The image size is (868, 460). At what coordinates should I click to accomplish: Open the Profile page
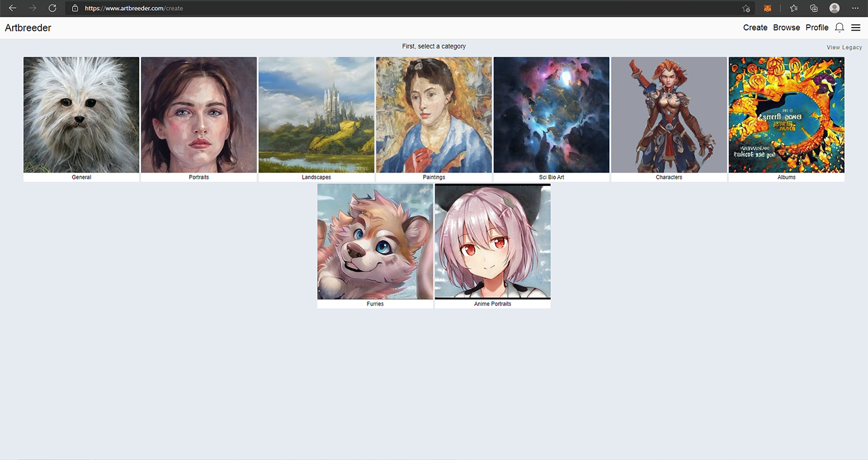(x=817, y=28)
